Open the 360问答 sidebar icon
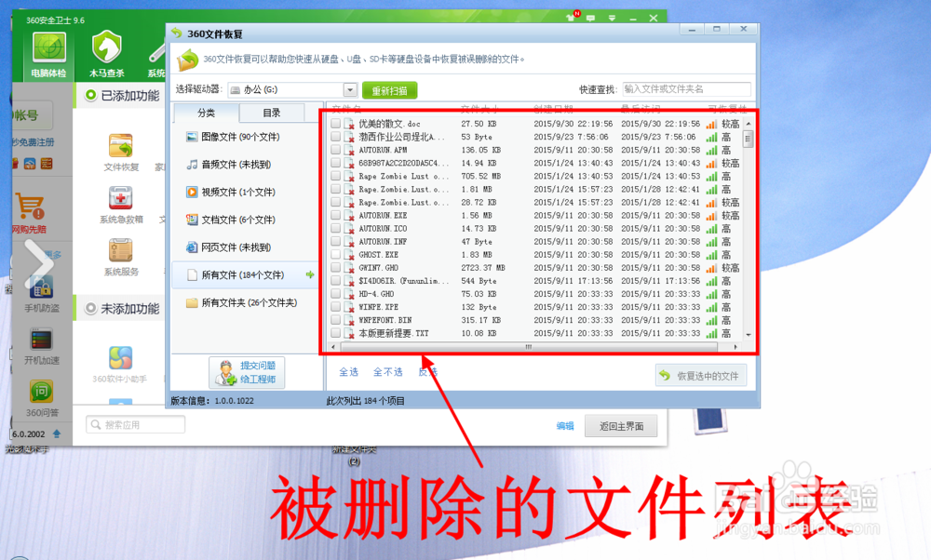Screen dimensions: 931x560 point(42,398)
